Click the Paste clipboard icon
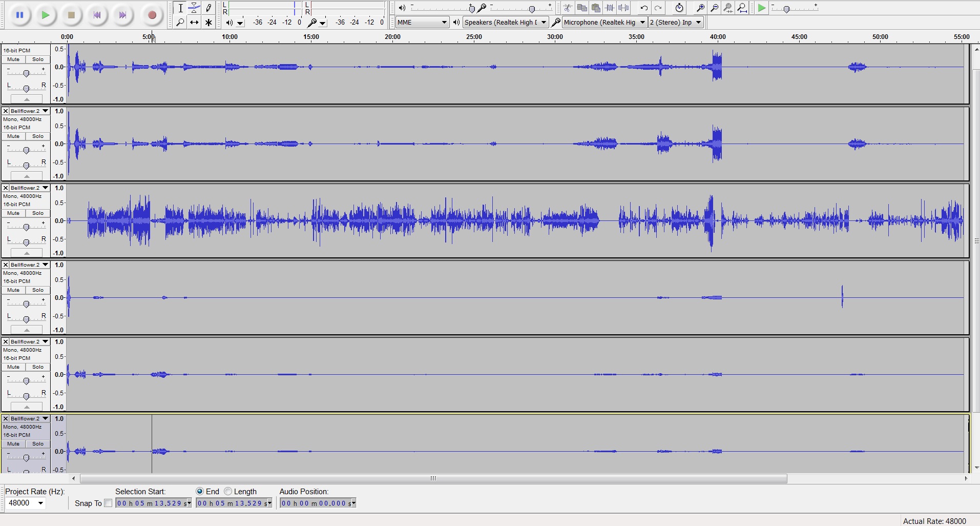This screenshot has width=980, height=526. (596, 8)
